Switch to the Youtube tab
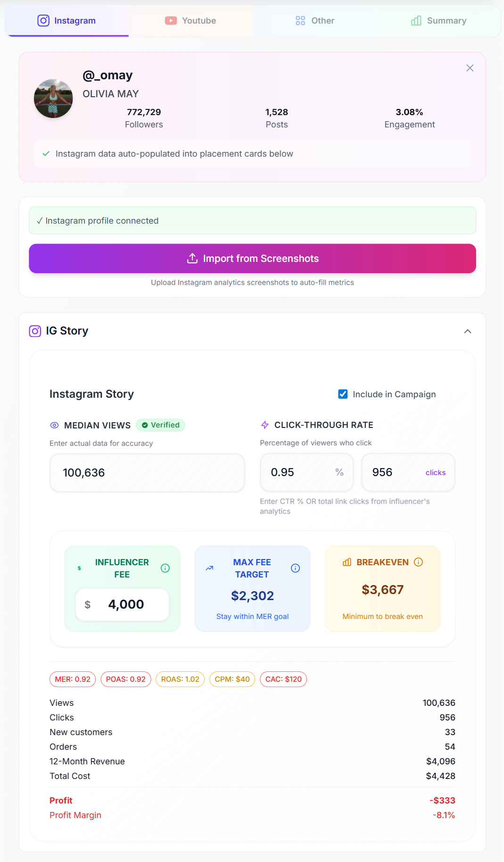This screenshot has width=504, height=862. pyautogui.click(x=190, y=21)
